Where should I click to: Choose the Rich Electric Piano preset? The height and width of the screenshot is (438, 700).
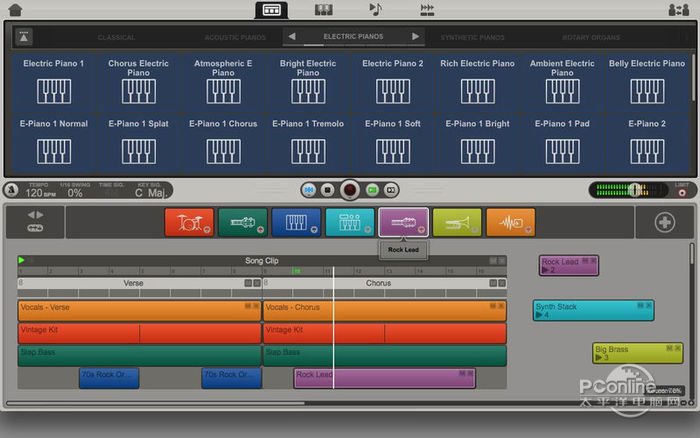pyautogui.click(x=477, y=82)
